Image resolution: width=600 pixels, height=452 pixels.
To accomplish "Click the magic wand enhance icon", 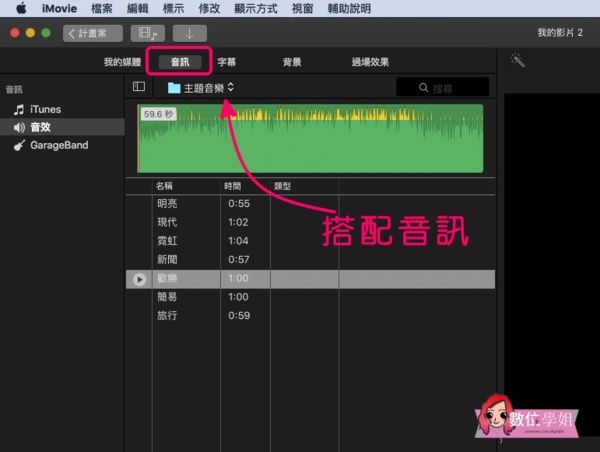I will [x=517, y=61].
